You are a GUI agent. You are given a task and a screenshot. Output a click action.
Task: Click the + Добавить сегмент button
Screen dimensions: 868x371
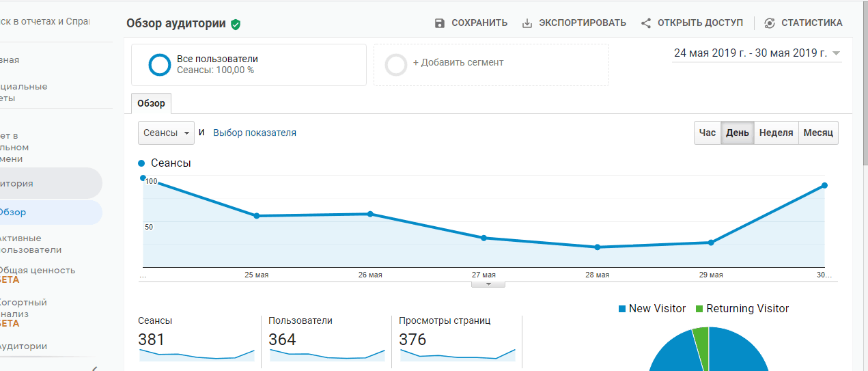coord(458,62)
